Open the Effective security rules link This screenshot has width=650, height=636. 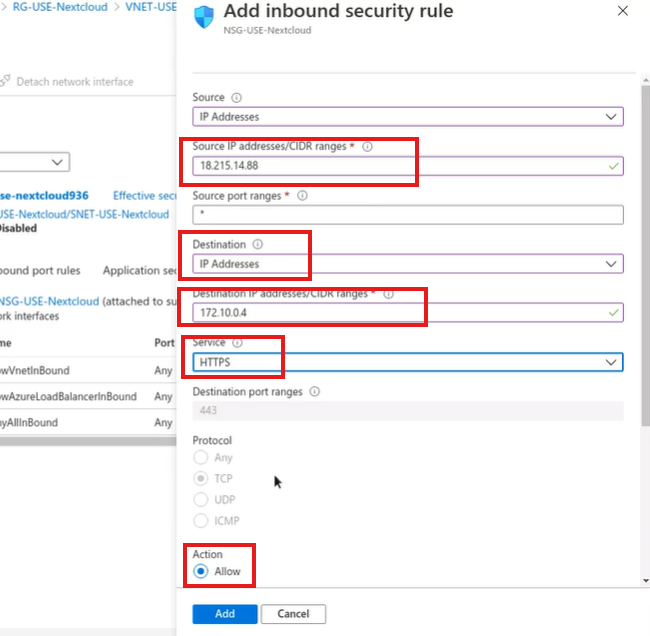tap(145, 195)
